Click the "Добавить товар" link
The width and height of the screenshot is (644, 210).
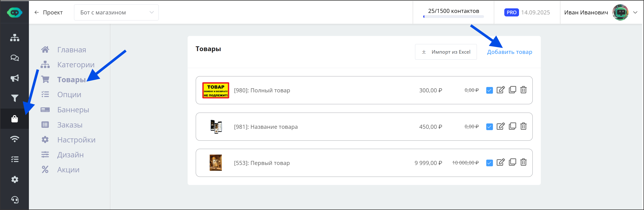[510, 52]
